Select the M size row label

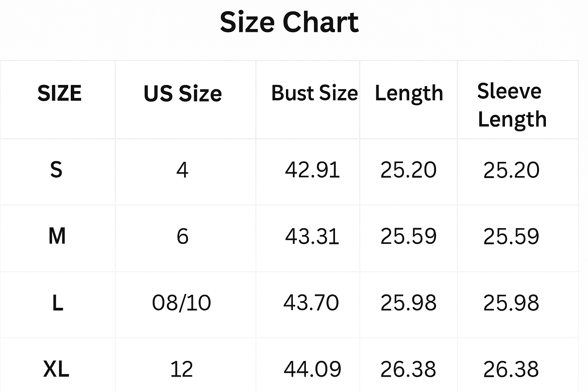[x=57, y=236]
